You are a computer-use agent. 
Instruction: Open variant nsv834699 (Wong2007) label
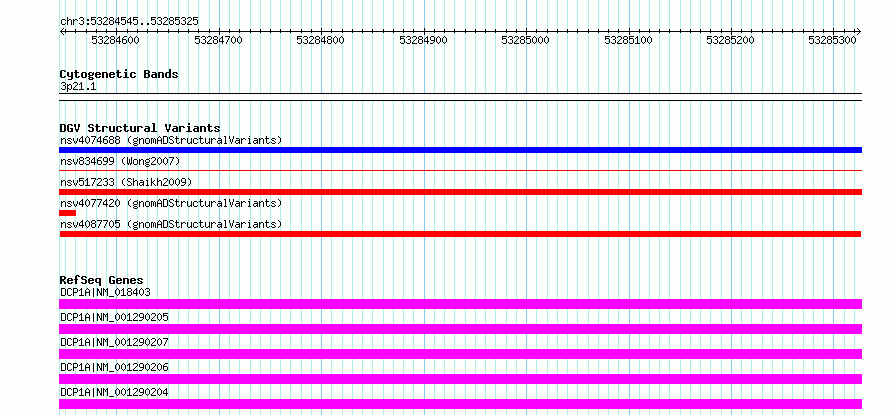[x=120, y=162]
